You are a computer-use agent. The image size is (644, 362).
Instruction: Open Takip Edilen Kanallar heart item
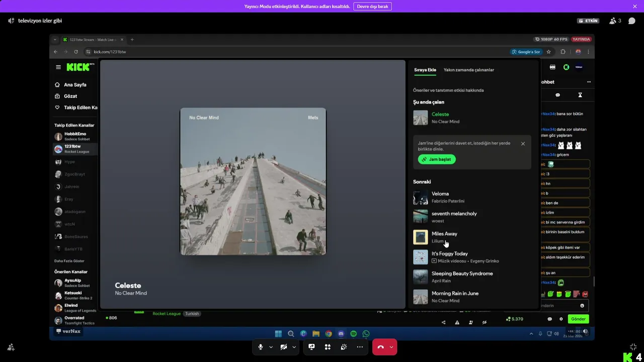76,108
